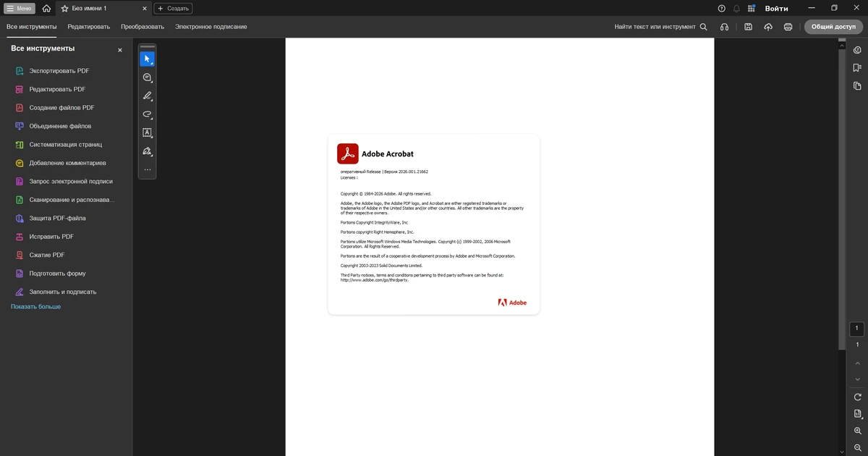The image size is (868, 456).
Task: Close the Без имени 1 tab
Action: [x=144, y=9]
